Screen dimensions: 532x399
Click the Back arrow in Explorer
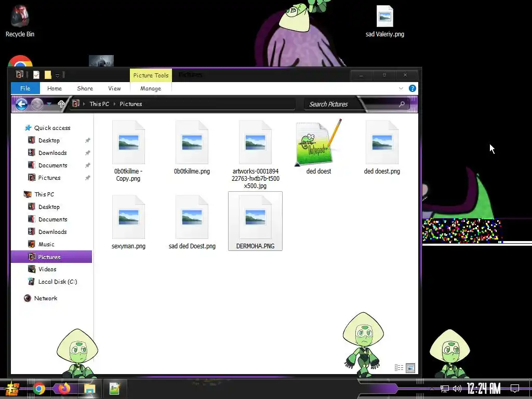tap(21, 104)
